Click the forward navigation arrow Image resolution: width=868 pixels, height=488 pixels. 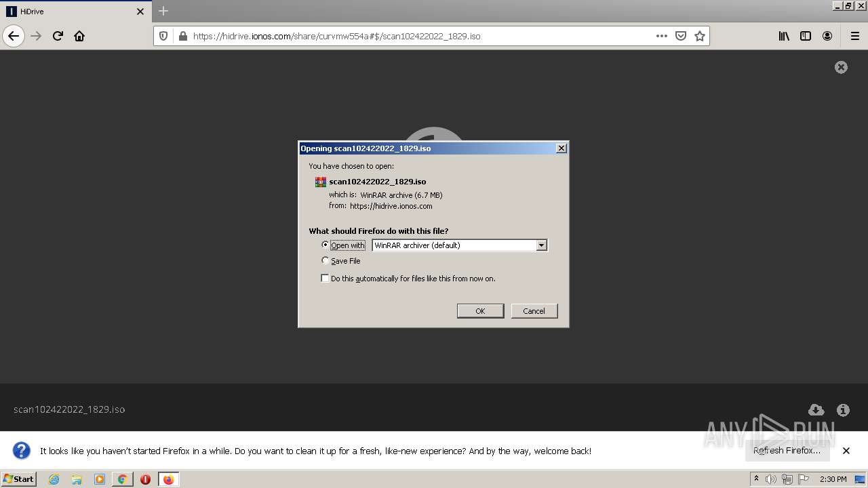coord(36,36)
